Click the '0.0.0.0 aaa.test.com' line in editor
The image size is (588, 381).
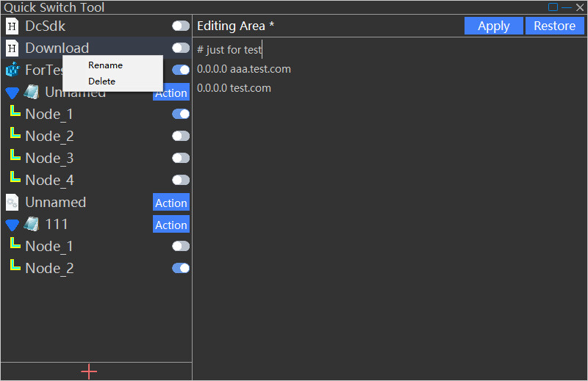(x=244, y=69)
